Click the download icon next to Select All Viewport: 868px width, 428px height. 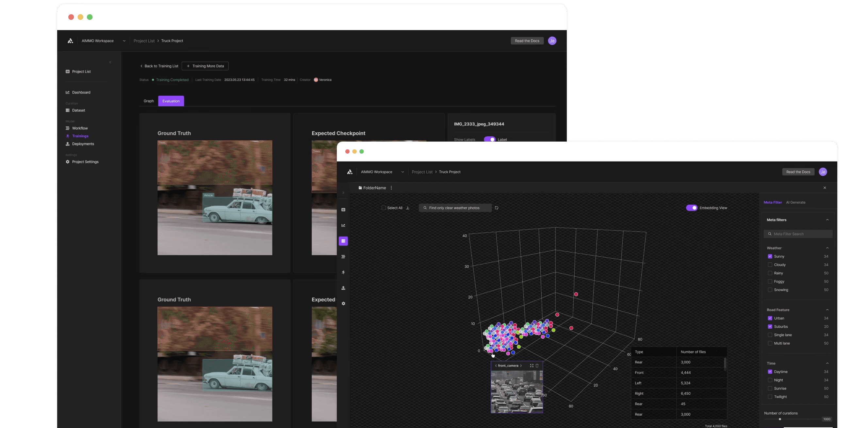pyautogui.click(x=407, y=208)
